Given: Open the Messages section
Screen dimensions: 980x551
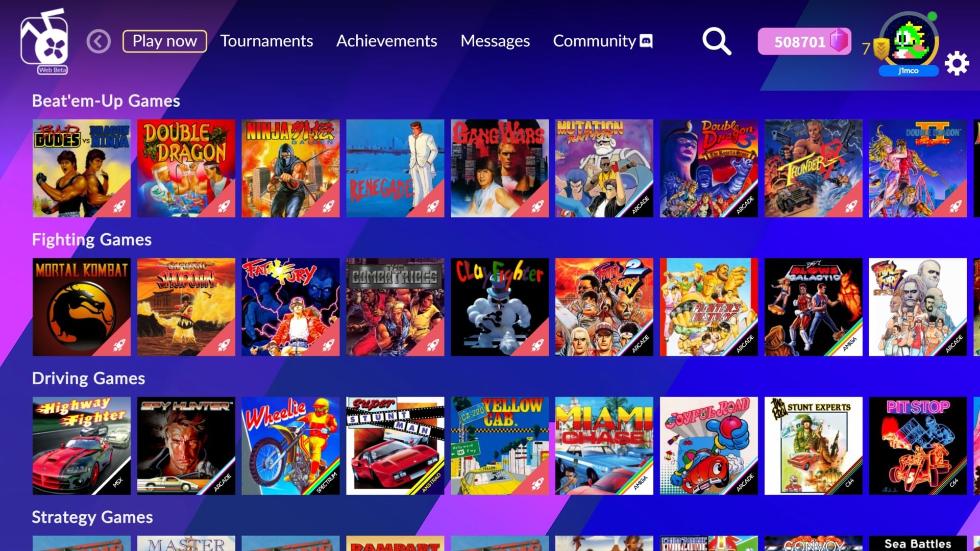Looking at the screenshot, I should (495, 41).
